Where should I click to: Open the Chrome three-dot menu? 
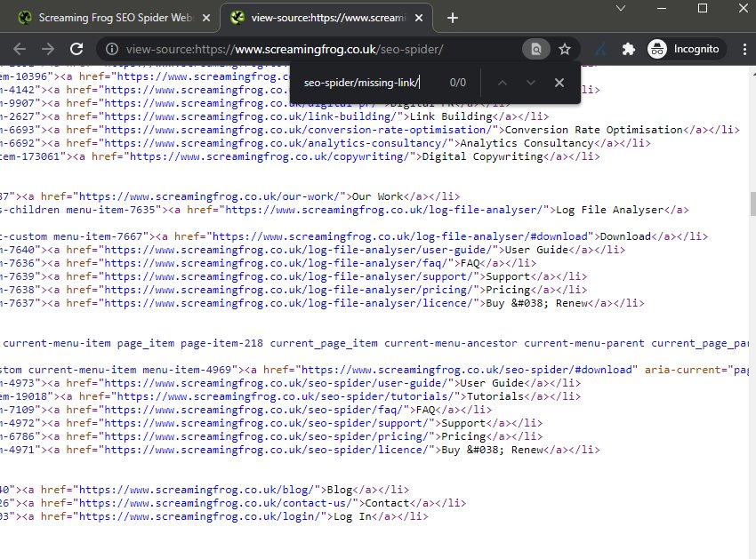point(744,49)
